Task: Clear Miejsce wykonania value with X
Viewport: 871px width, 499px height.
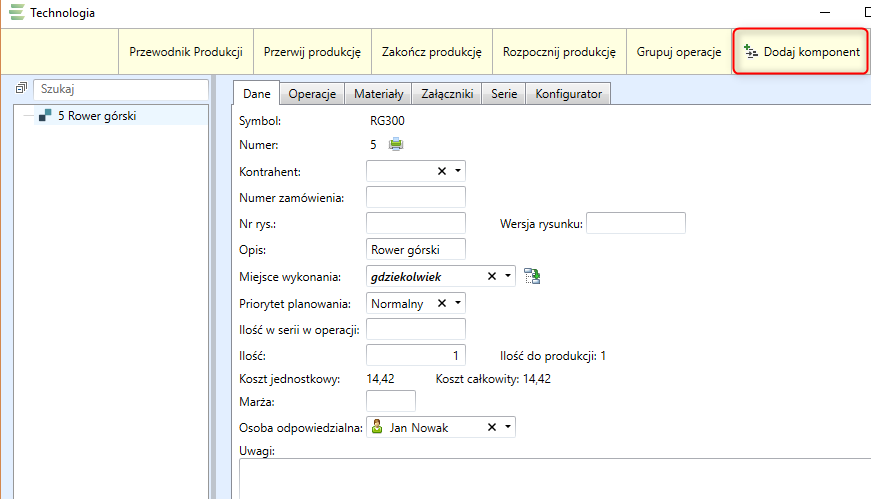Action: click(x=492, y=276)
